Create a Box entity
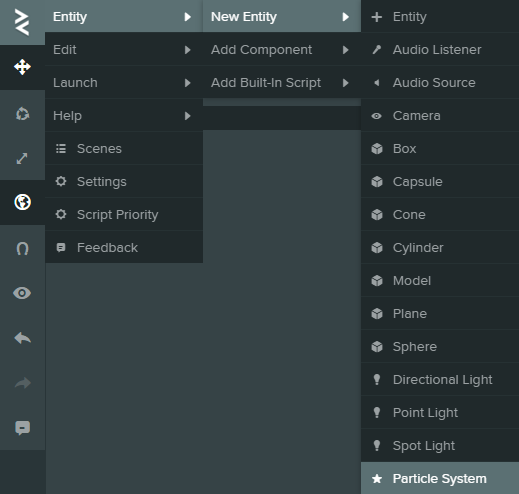The width and height of the screenshot is (519, 494). click(x=440, y=148)
